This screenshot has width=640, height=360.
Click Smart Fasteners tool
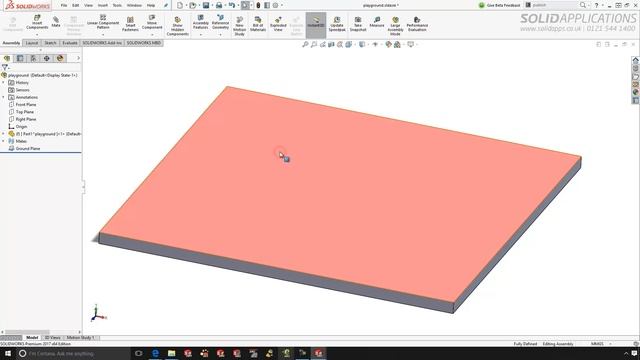[x=130, y=24]
